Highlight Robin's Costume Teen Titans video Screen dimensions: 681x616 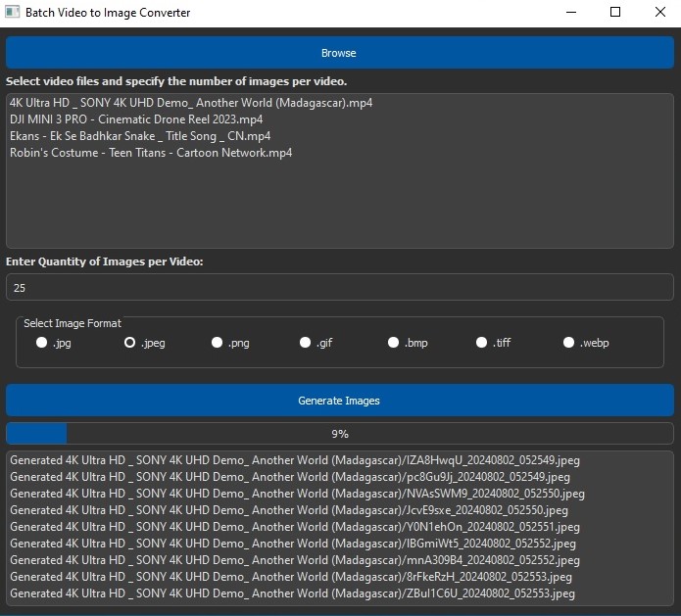pyautogui.click(x=151, y=153)
